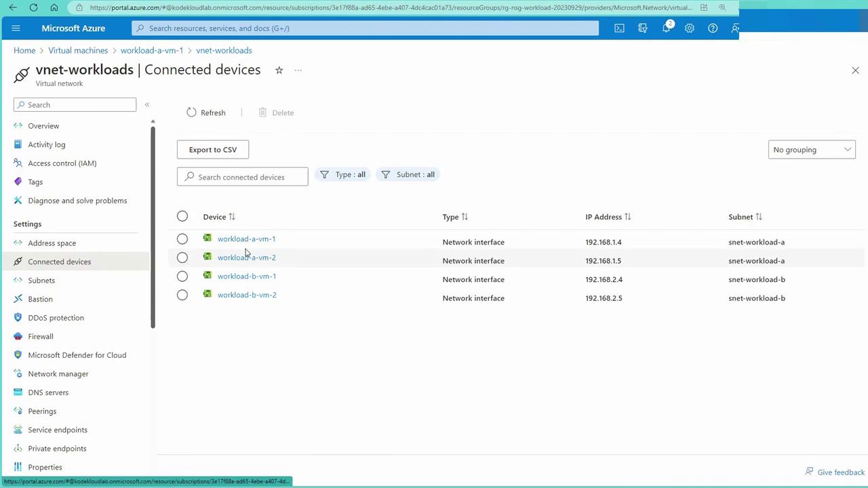This screenshot has width=868, height=488.
Task: Open the Subnet filter pill
Action: click(408, 175)
